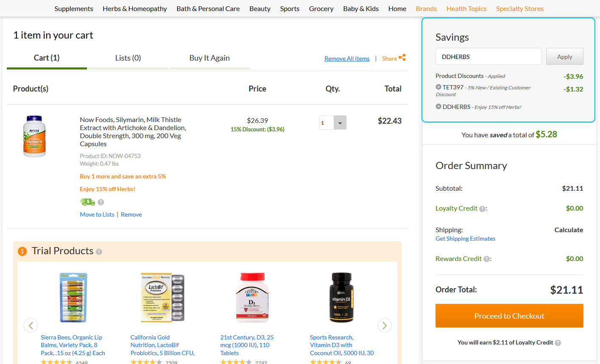The width and height of the screenshot is (600, 364).
Task: Remove the TET397 promo code
Action: (438, 87)
